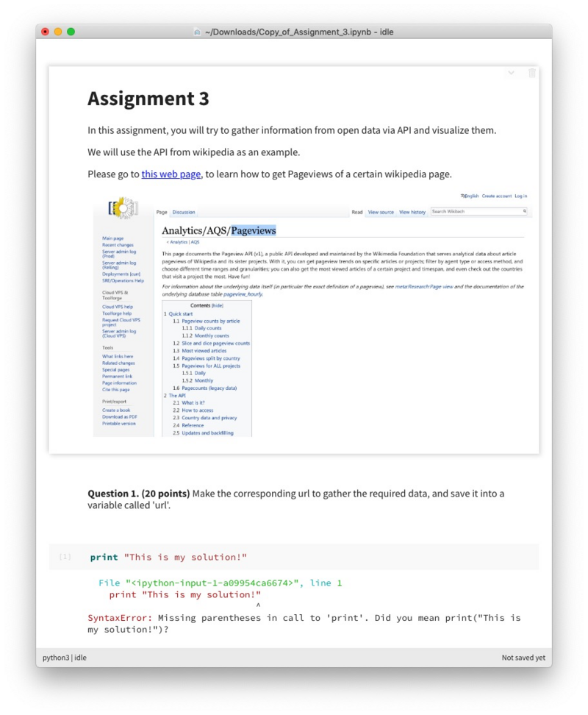Viewport: 588px width, 715px height.
Task: Select the 'View history' tab
Action: coord(412,213)
